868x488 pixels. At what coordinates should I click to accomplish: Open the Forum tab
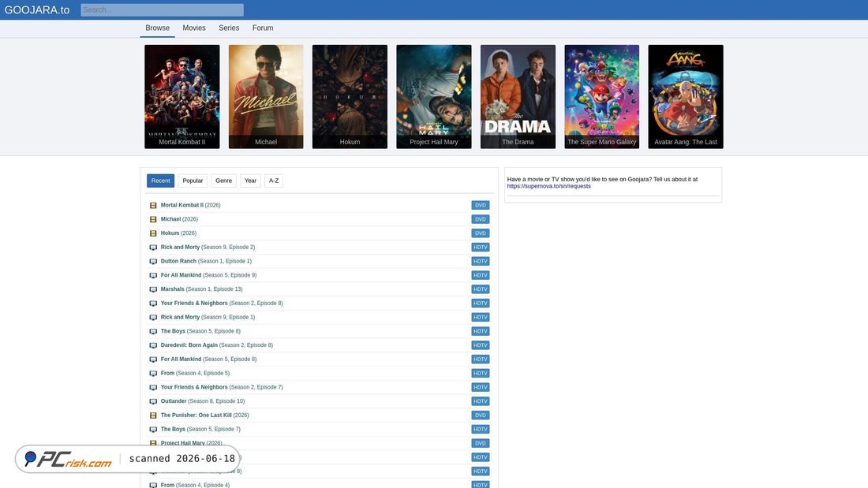tap(263, 28)
